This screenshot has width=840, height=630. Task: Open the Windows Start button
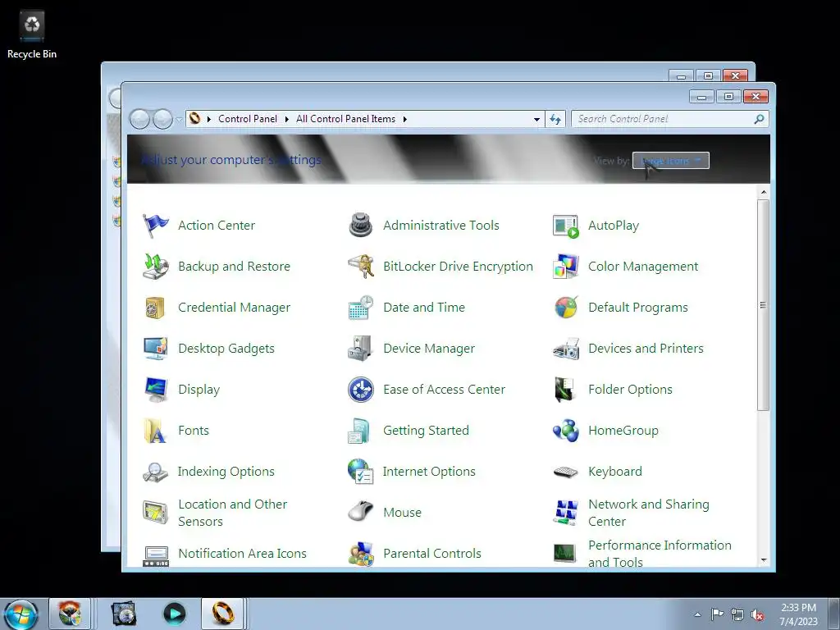(x=21, y=614)
